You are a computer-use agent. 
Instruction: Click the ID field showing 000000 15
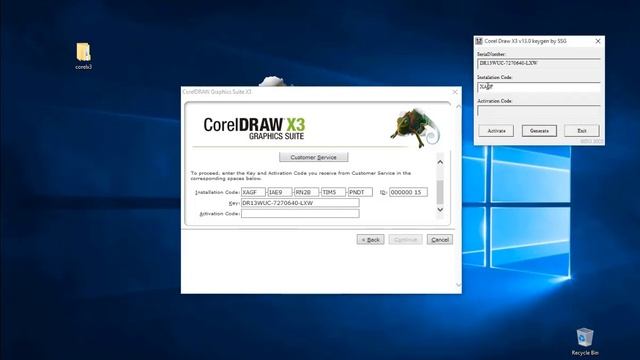coord(409,192)
